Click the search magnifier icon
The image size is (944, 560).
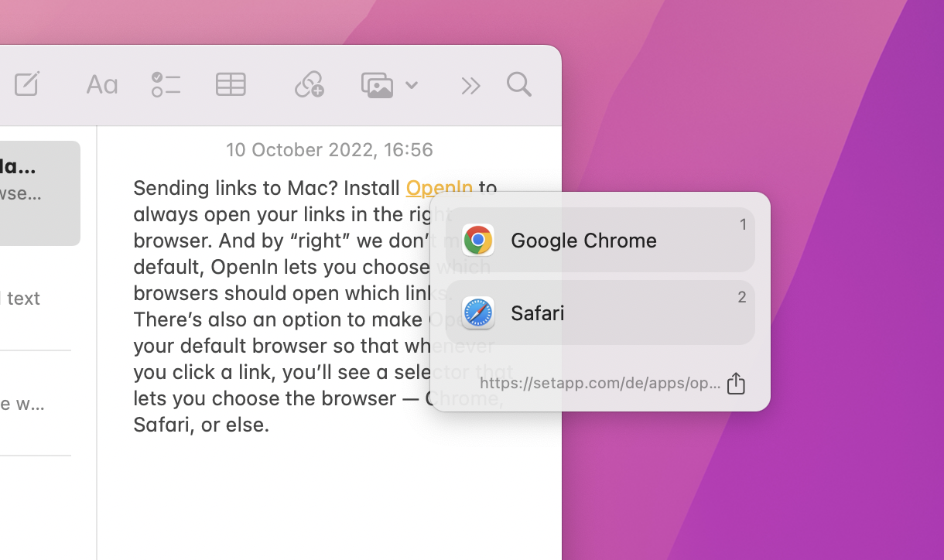click(x=518, y=85)
